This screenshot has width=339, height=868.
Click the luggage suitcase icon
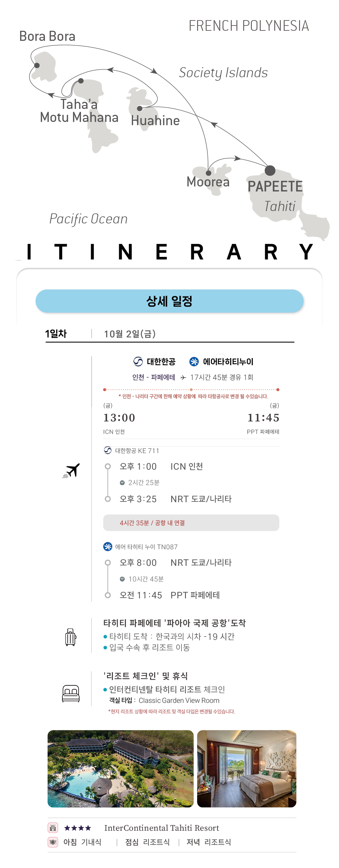[71, 637]
